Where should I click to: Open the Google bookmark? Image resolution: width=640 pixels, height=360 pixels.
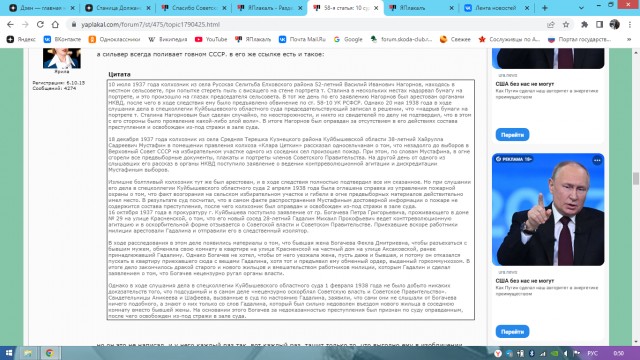348,39
